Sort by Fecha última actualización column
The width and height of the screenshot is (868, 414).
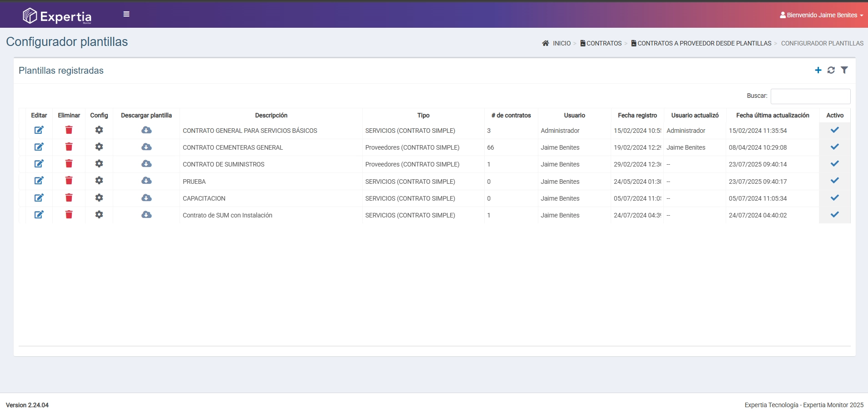click(773, 116)
